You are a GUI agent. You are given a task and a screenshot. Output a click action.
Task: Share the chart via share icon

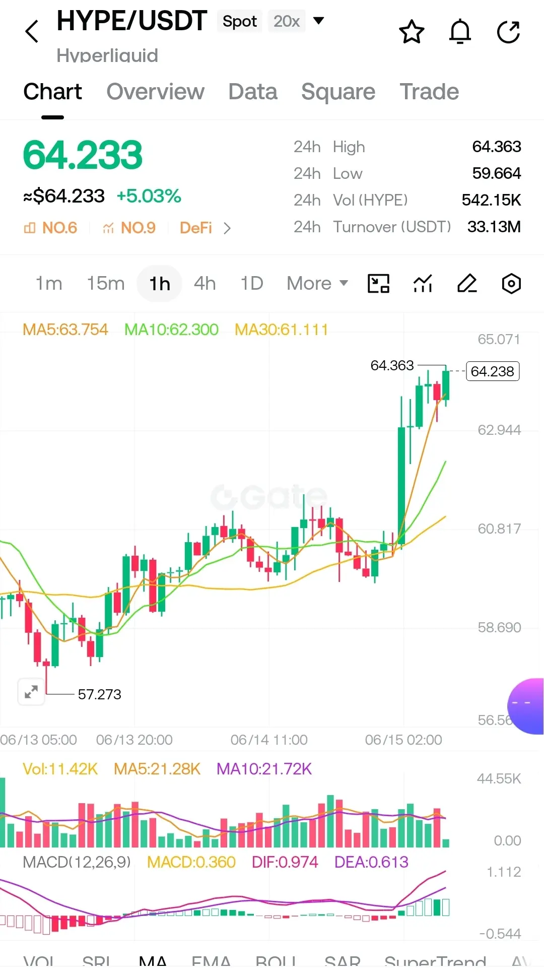point(508,32)
